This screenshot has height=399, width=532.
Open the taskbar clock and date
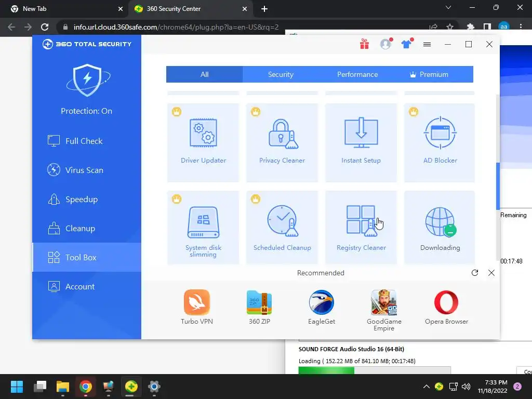tap(493, 387)
